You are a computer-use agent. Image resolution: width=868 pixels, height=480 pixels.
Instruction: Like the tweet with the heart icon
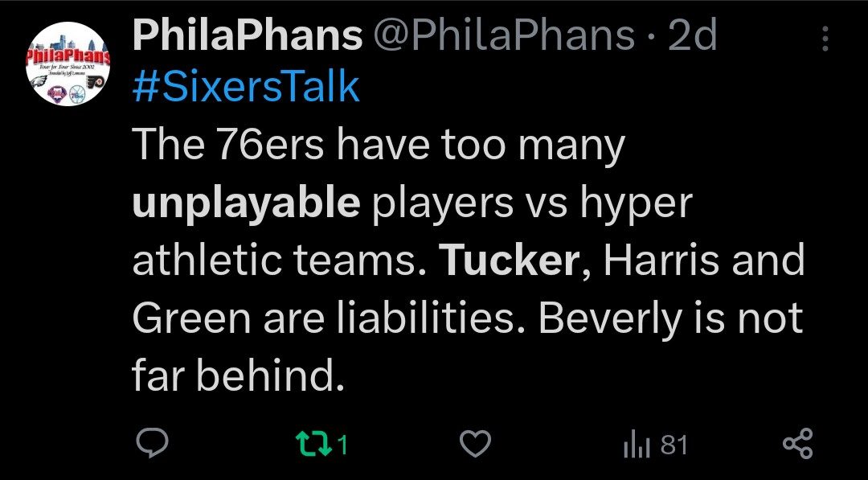[475, 444]
